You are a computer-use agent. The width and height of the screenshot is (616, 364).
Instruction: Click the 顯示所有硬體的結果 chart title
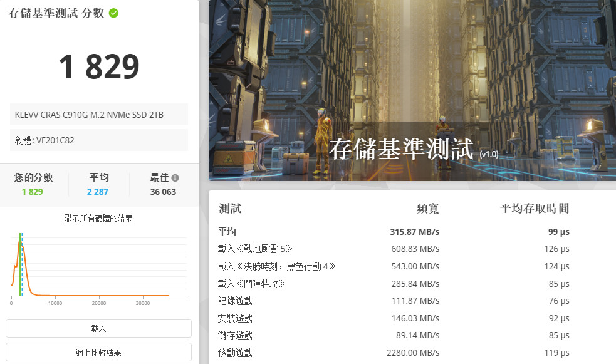[x=98, y=219]
